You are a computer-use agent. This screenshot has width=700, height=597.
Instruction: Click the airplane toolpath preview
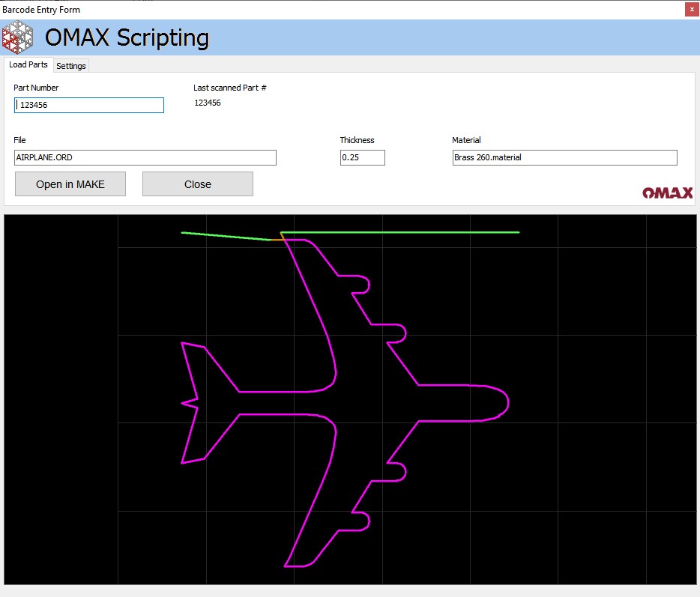tap(350, 399)
